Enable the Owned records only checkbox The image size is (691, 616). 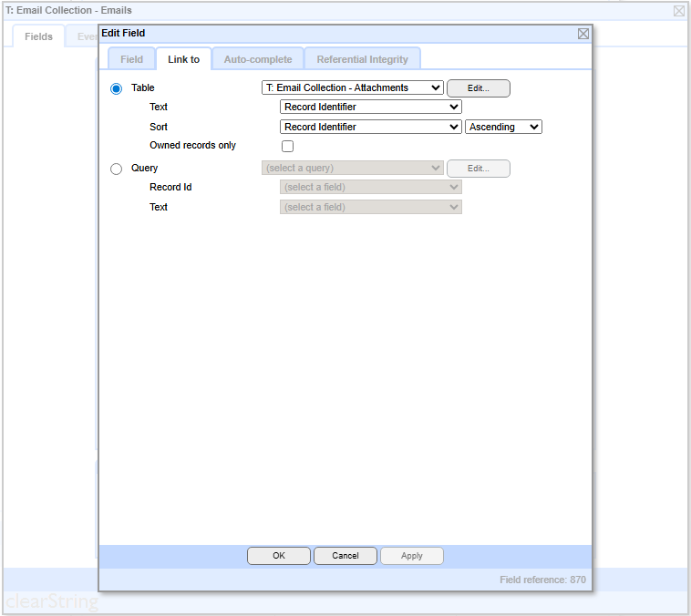click(287, 146)
